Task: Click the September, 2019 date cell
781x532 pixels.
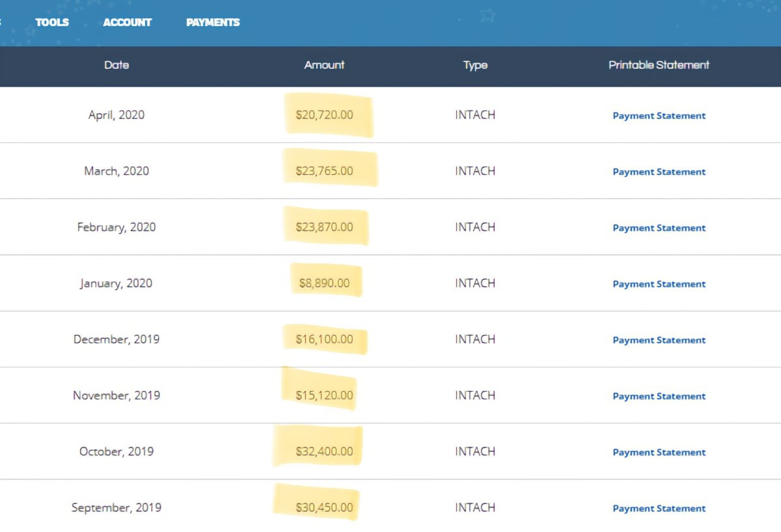Action: pos(116,508)
